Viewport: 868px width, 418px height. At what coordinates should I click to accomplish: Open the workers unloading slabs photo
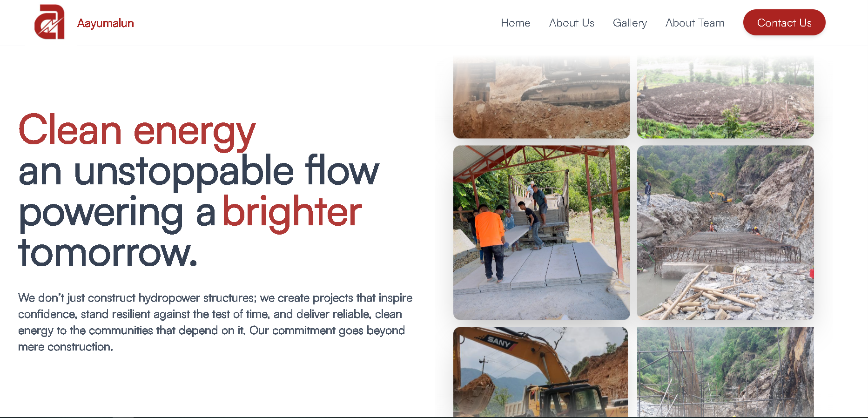[542, 232]
